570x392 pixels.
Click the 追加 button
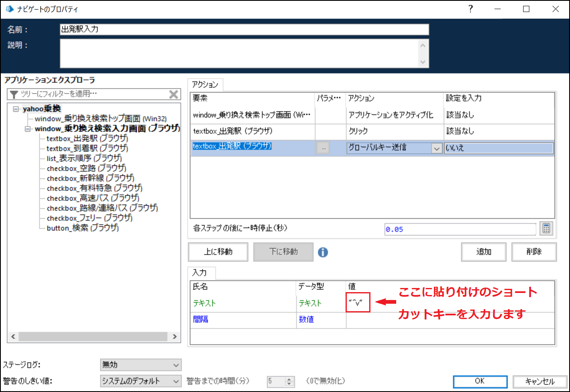[x=483, y=252]
